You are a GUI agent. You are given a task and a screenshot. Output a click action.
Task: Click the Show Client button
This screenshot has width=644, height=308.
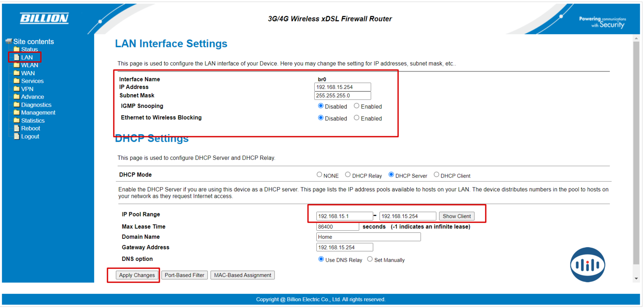pyautogui.click(x=456, y=216)
